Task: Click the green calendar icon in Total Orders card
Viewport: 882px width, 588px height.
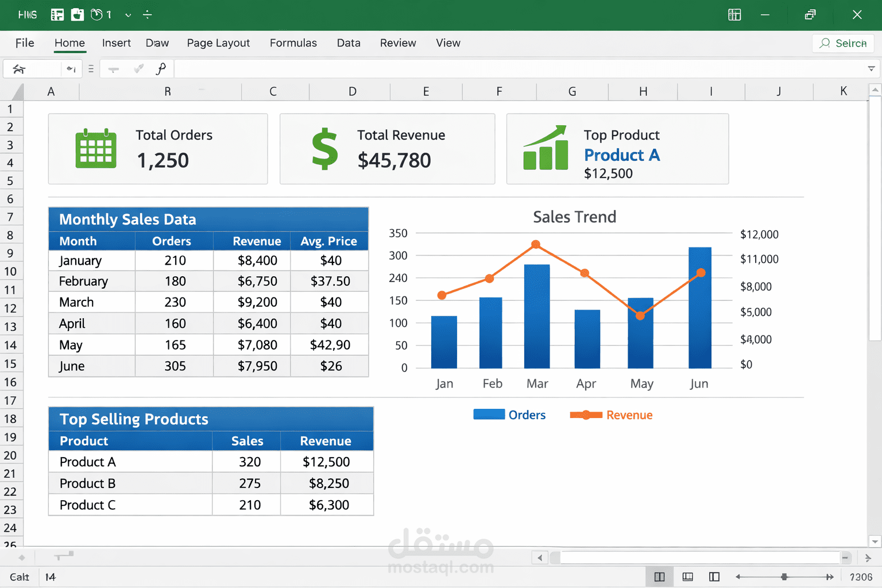Action: click(x=96, y=148)
